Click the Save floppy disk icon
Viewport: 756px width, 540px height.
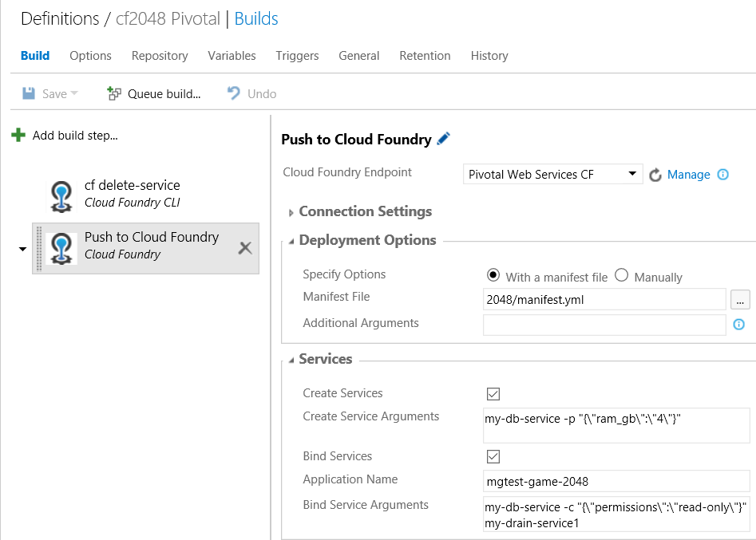coord(29,93)
